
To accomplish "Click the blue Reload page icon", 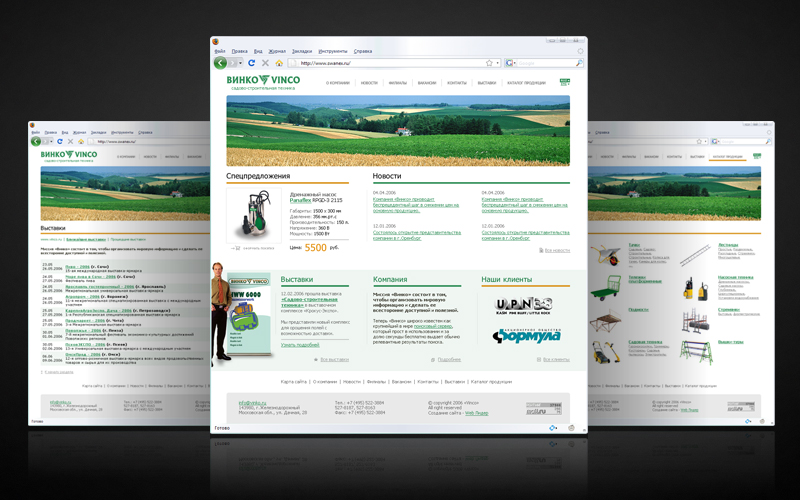I will tap(252, 63).
